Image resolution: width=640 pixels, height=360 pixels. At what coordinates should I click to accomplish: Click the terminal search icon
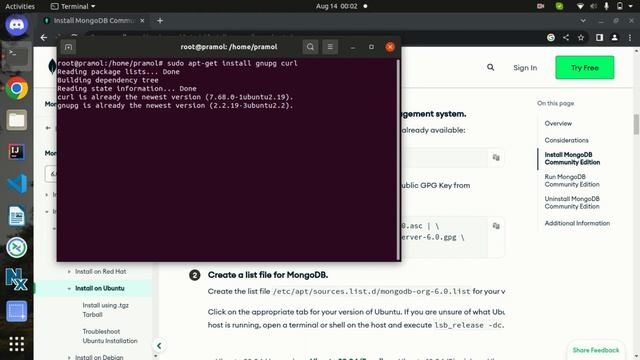310,47
